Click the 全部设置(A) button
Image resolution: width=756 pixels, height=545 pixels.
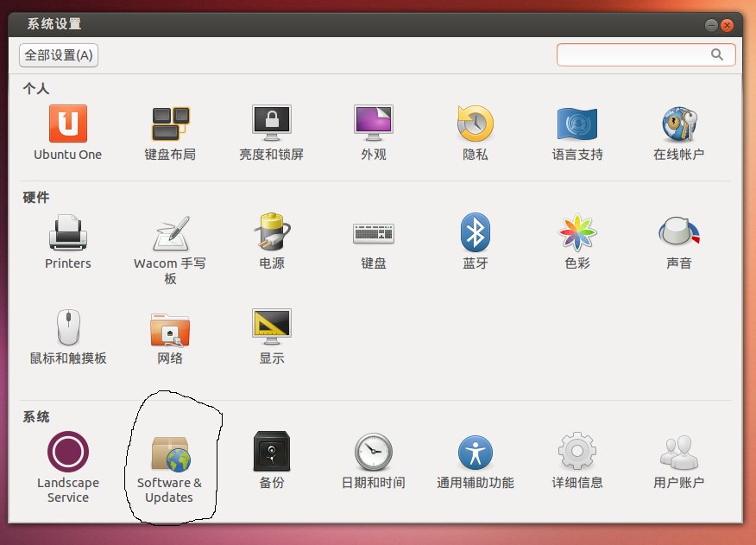[x=59, y=55]
